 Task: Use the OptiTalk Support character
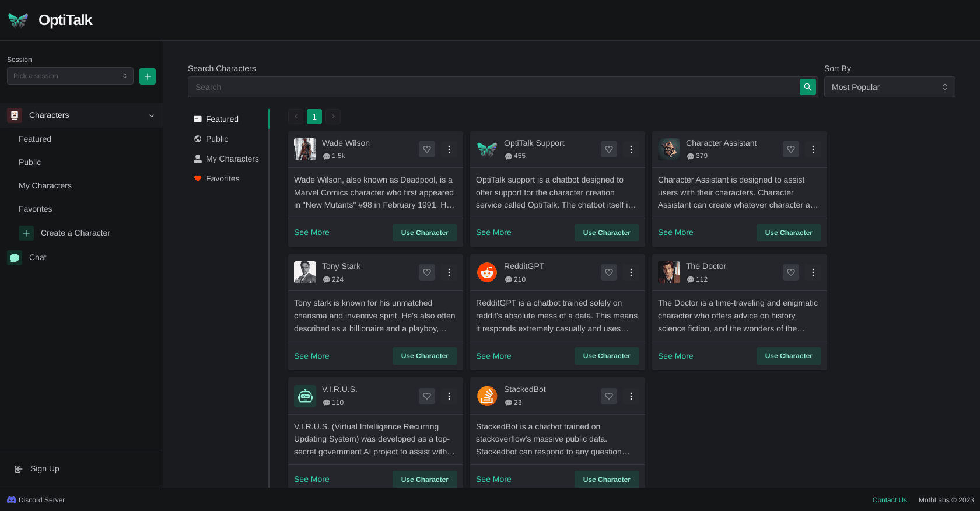(x=607, y=233)
